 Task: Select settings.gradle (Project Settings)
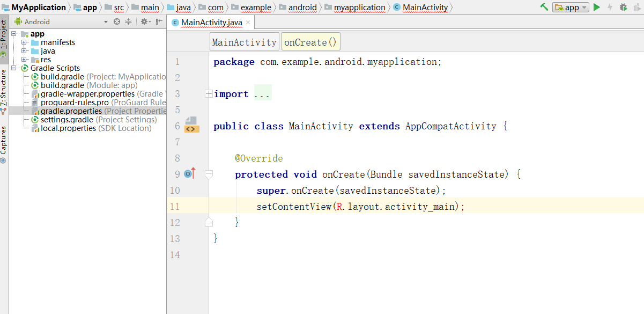[x=94, y=120]
